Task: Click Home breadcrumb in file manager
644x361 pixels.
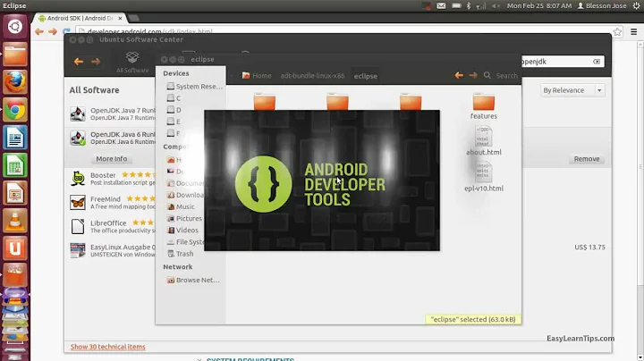Action: coord(257,76)
